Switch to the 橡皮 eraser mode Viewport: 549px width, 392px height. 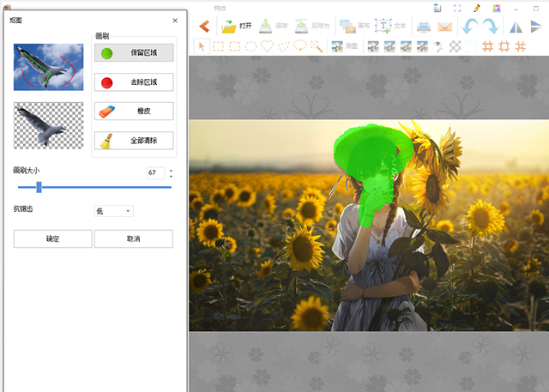coord(133,112)
